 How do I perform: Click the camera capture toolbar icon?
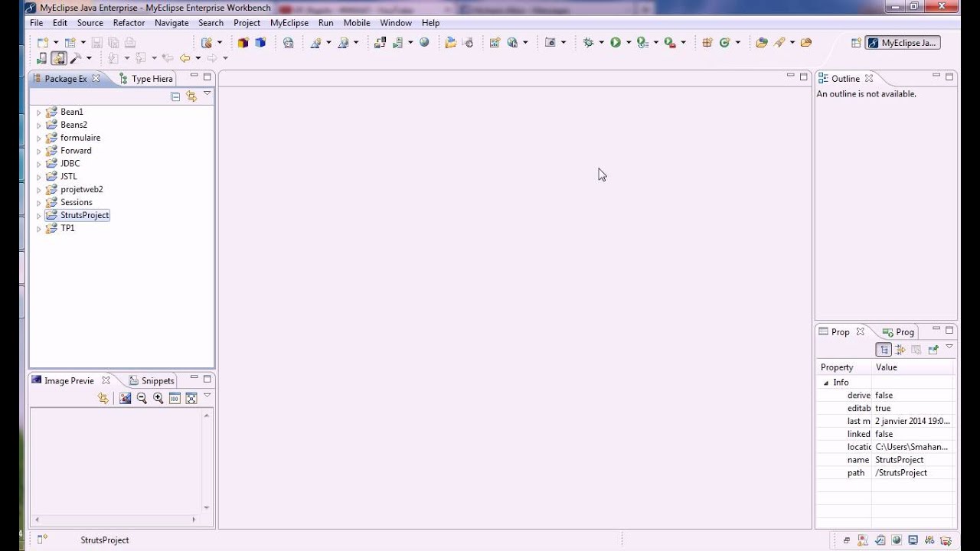click(x=550, y=43)
